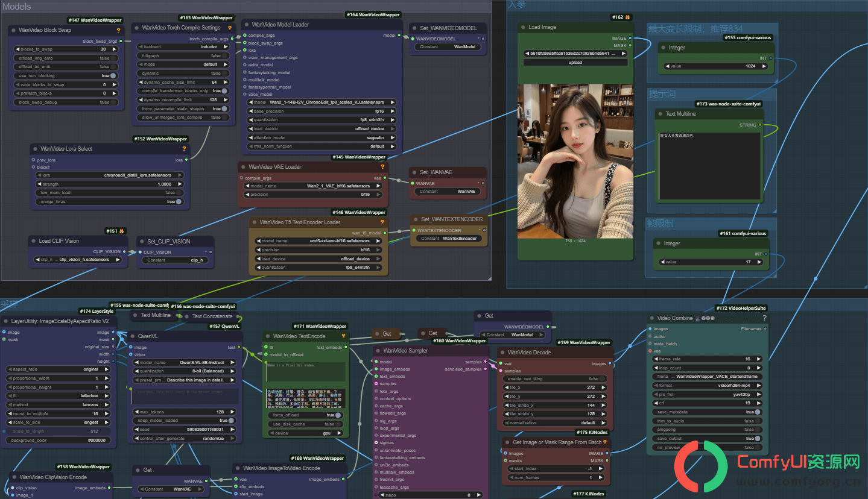
Task: Toggle use_non_blocking in Block Swap
Action: [x=66, y=76]
